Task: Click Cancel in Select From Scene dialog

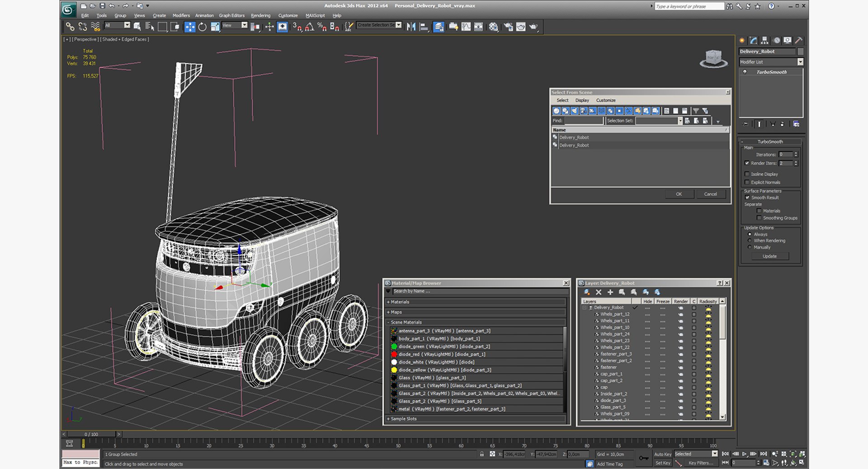Action: tap(711, 194)
